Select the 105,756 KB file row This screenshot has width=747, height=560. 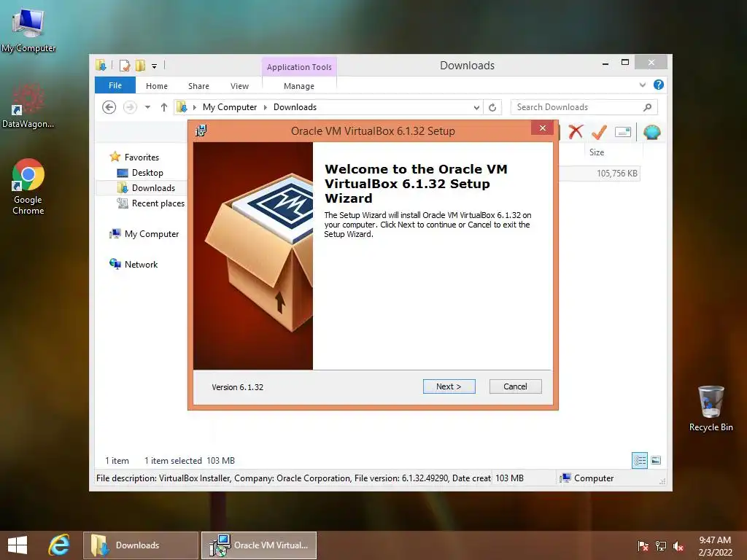599,174
